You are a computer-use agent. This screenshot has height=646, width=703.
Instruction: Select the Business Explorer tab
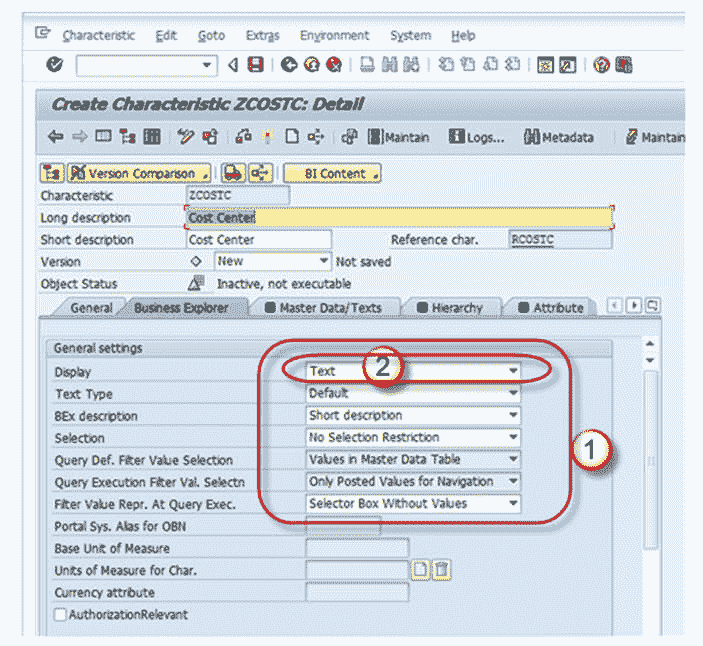tap(182, 308)
